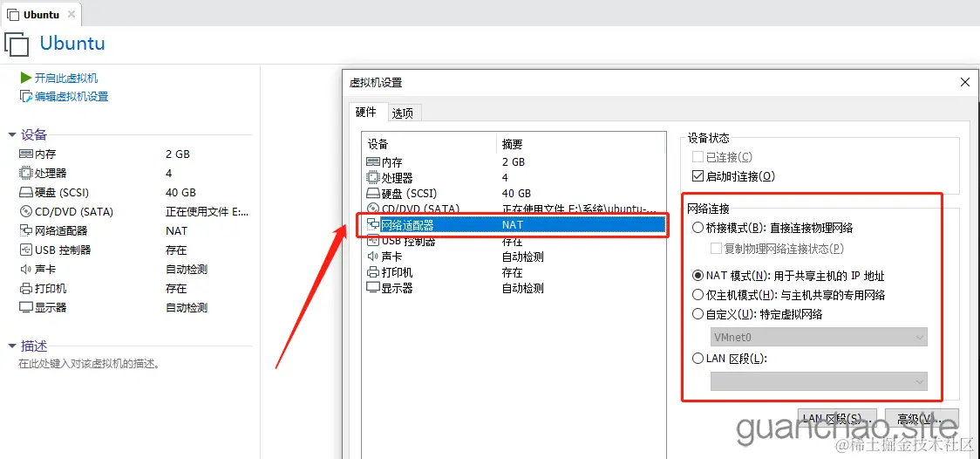Select 硬盘 (SCSI) row in settings dialog
This screenshot has height=459, width=980.
tap(514, 193)
